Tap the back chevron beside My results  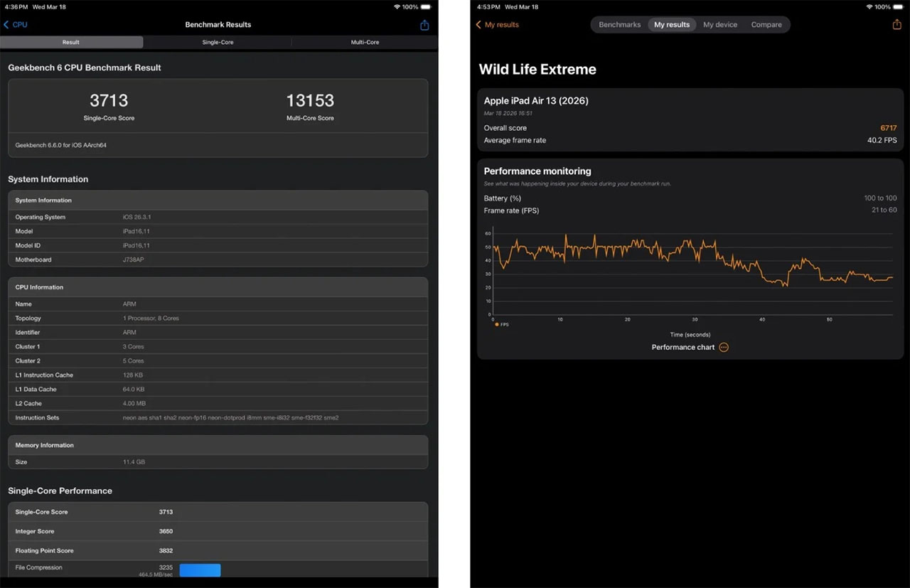pyautogui.click(x=478, y=24)
